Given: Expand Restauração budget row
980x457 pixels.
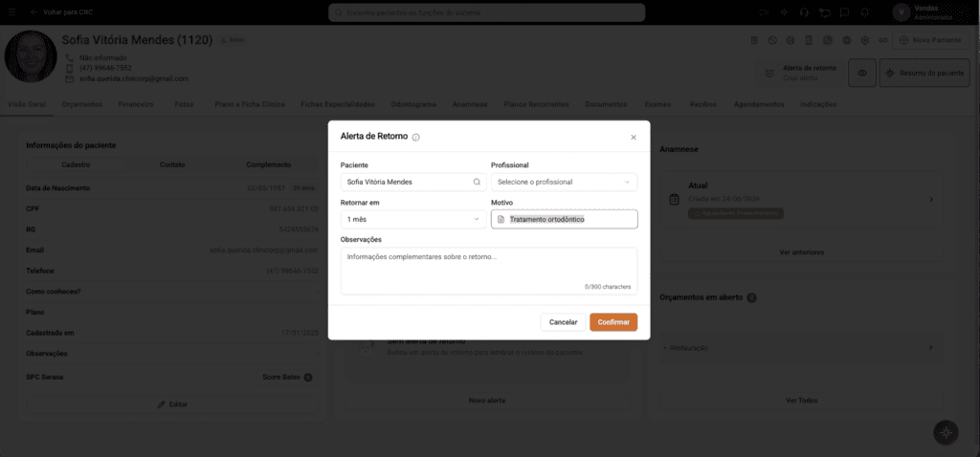Looking at the screenshot, I should [x=802, y=348].
